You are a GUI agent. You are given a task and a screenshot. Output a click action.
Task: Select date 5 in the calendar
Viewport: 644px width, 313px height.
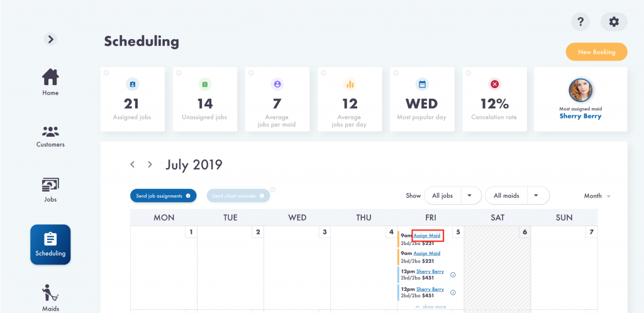click(x=458, y=232)
